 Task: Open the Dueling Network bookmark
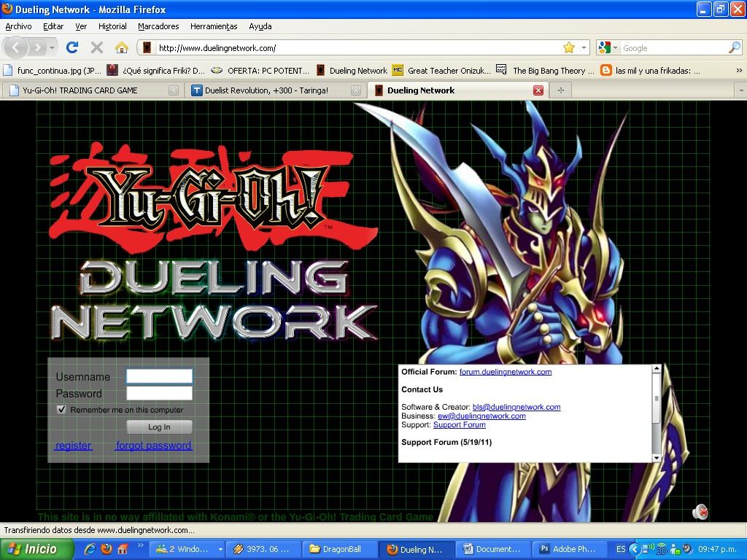[x=352, y=71]
